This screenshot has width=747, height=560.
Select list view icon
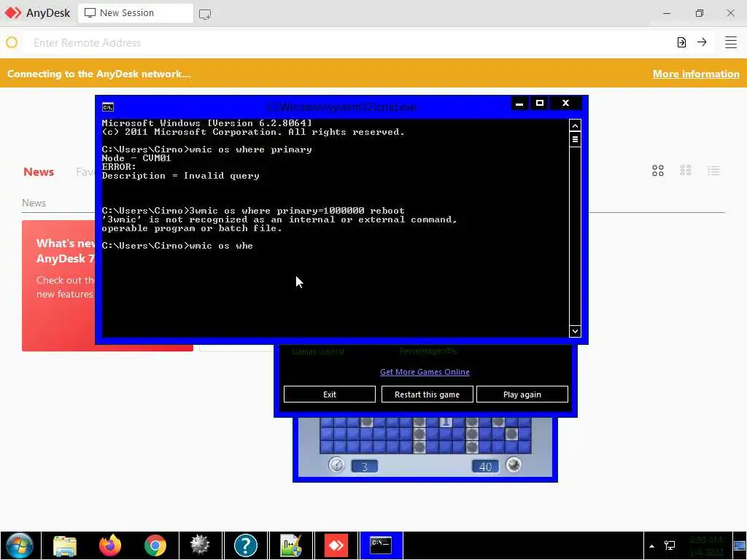tap(713, 171)
